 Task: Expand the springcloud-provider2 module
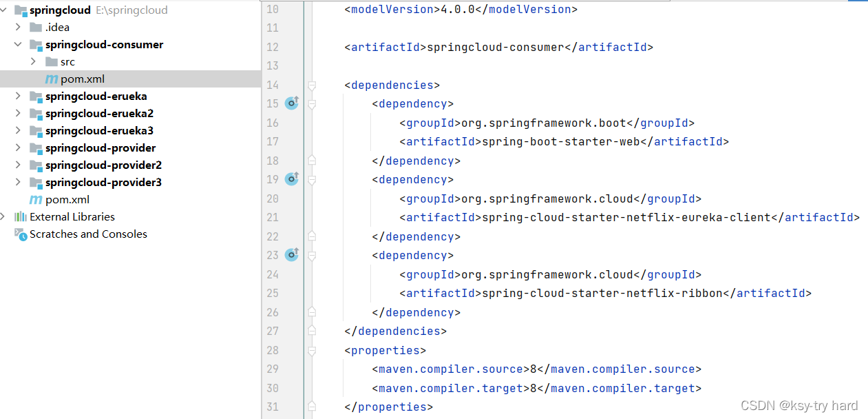pos(19,165)
